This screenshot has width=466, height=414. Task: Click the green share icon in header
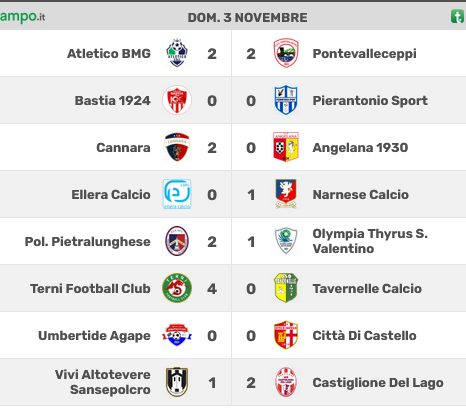pos(457,17)
